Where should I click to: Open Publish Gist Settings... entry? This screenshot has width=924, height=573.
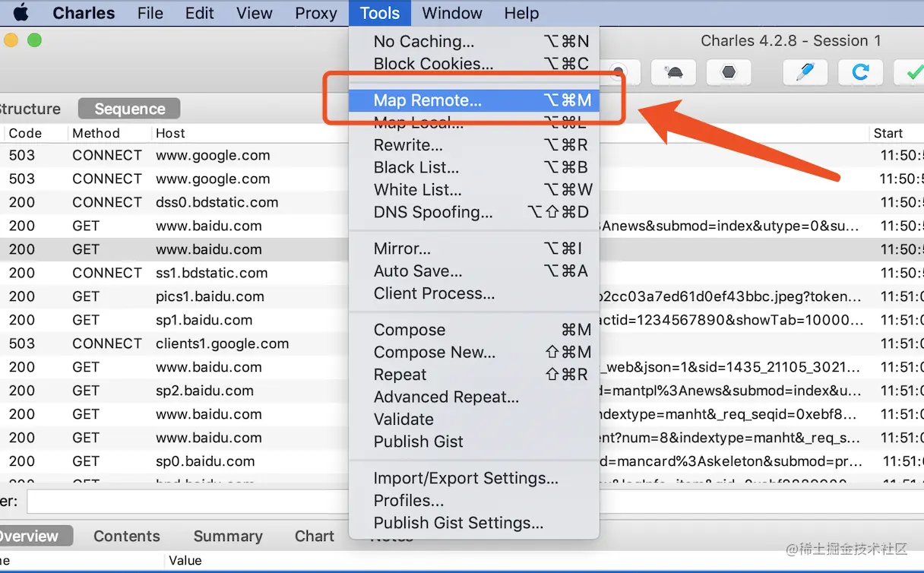[x=474, y=523]
